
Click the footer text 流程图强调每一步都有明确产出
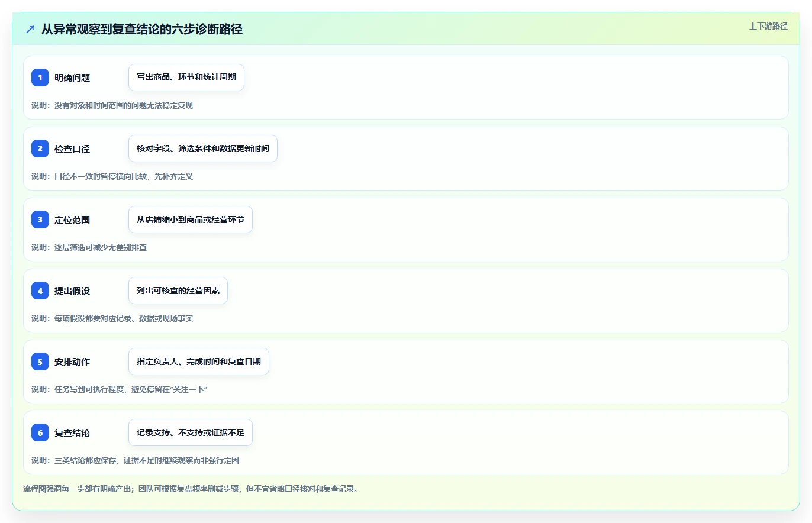(78, 489)
